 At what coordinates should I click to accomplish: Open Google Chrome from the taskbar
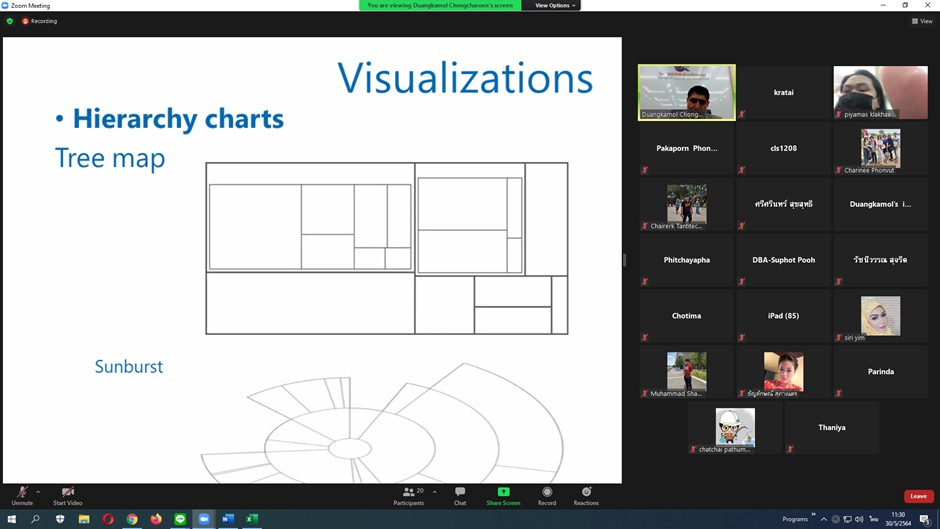tap(132, 519)
